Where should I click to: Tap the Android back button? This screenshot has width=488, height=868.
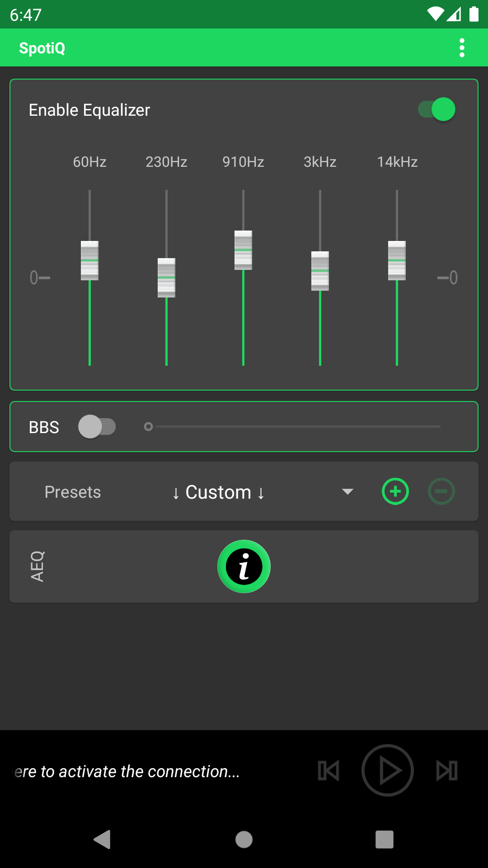coord(102,840)
